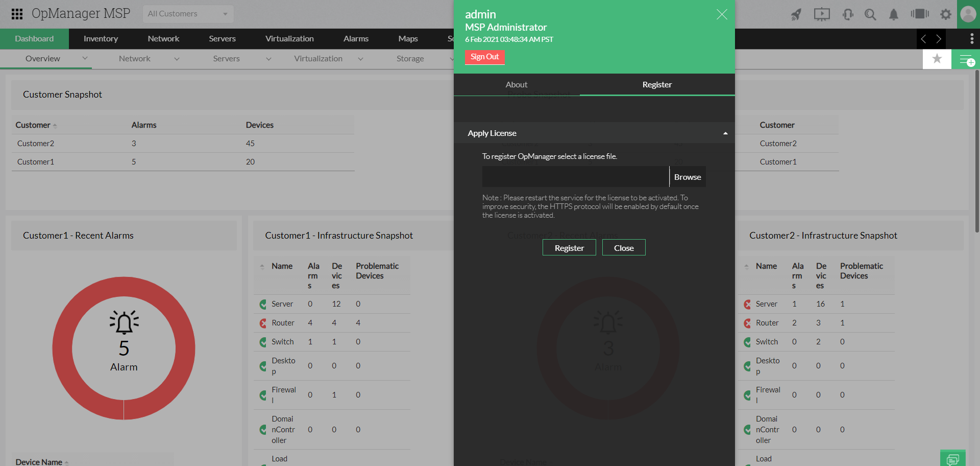Open the vertical three-dot menu
The image size is (980, 466).
click(x=972, y=39)
